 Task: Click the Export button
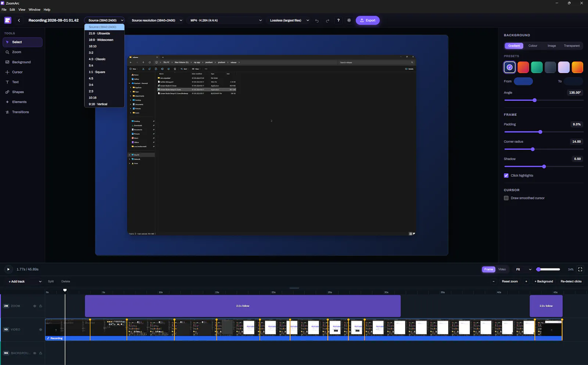(367, 21)
